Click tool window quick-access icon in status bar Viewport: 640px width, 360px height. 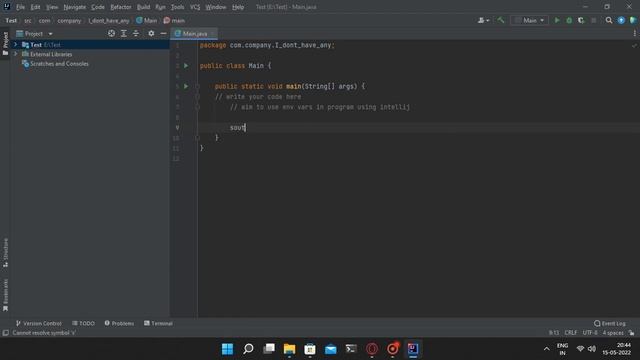click(x=6, y=333)
